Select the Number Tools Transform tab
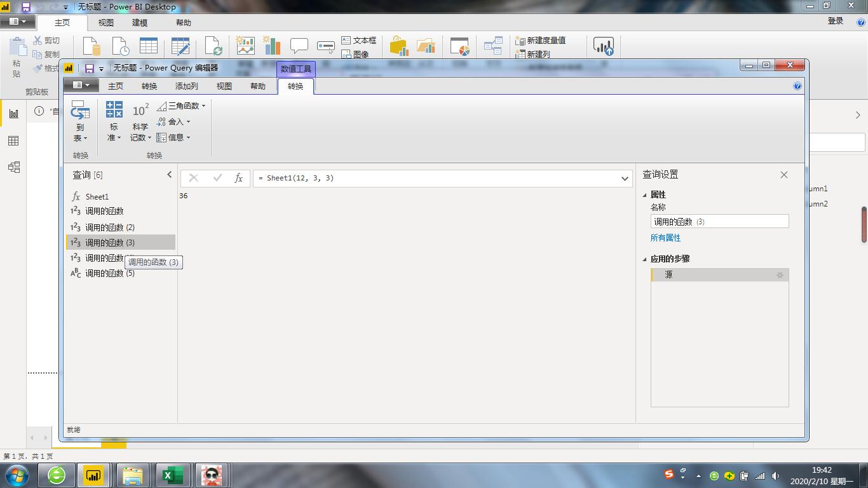Screen dimensions: 868x488 pyautogui.click(x=295, y=86)
